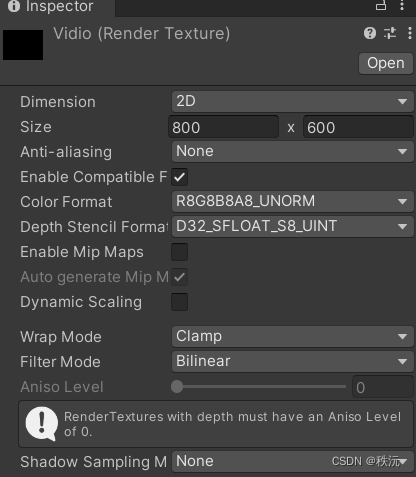Screen dimensions: 416x477
Task: Click the Enable Mip Maps label
Action: coord(82,252)
